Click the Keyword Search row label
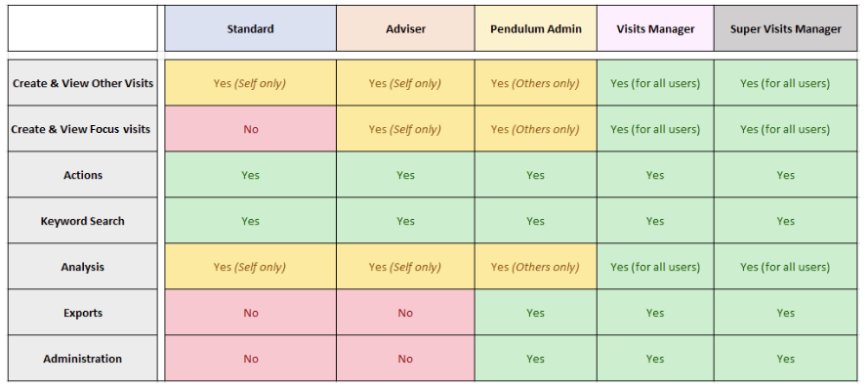 (x=82, y=221)
